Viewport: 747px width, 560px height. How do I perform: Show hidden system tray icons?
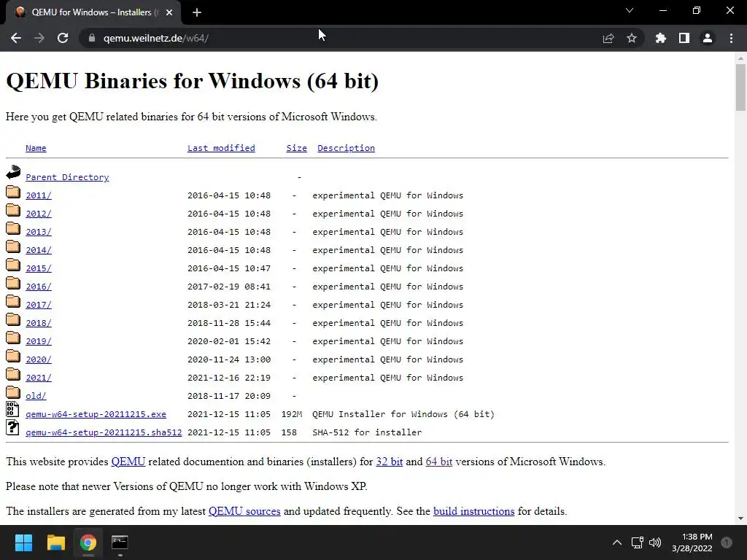tap(617, 542)
